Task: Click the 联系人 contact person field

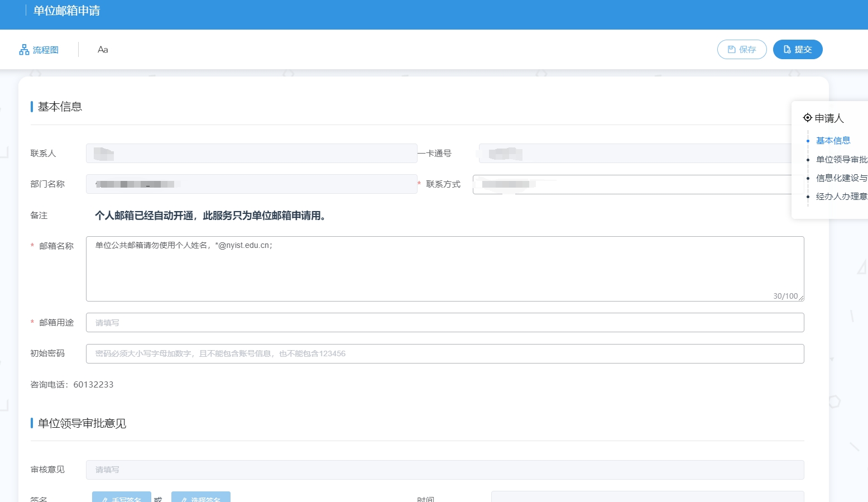Action: tap(251, 154)
